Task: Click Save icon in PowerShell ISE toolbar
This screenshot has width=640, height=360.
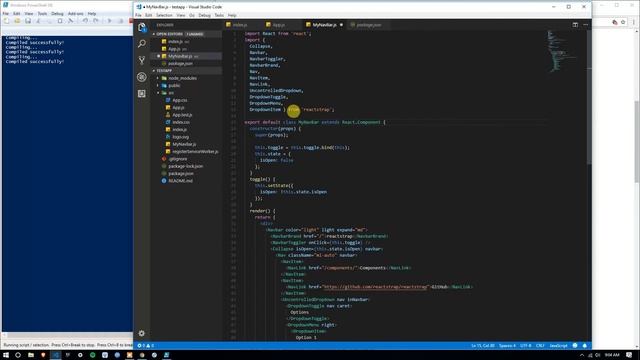Action: [x=28, y=21]
